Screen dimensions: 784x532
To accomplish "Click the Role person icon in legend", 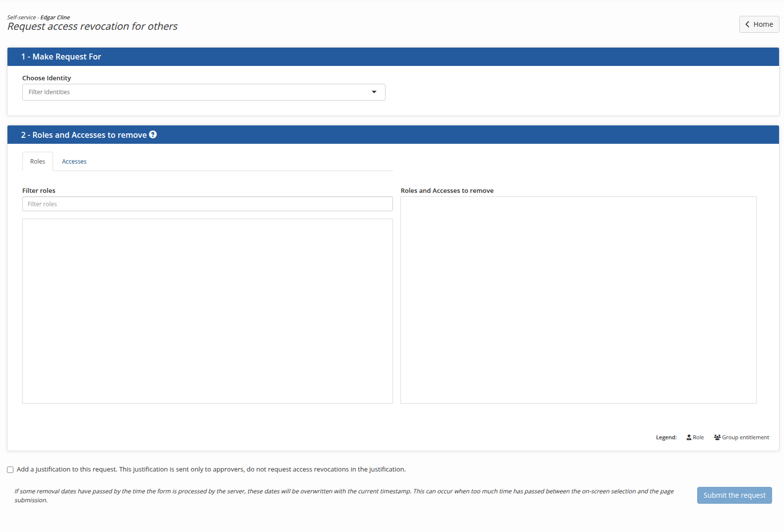I will (x=689, y=437).
